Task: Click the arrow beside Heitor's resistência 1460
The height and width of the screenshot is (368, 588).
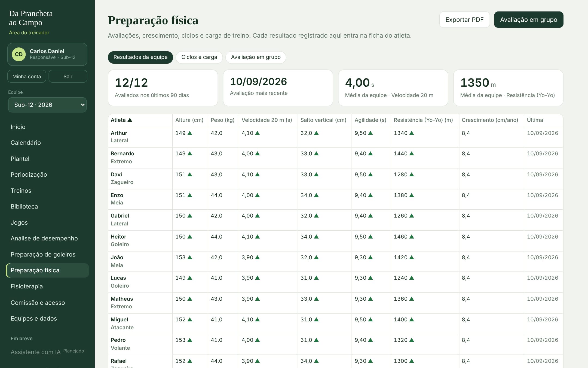Action: 412,237
